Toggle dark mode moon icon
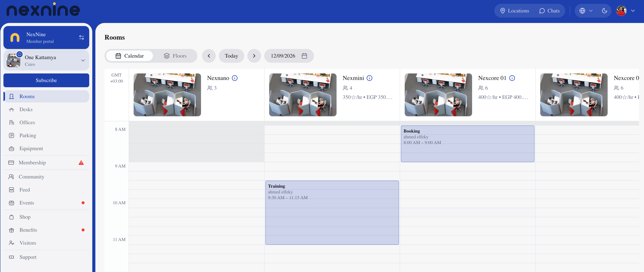The width and height of the screenshot is (644, 272). point(604,11)
